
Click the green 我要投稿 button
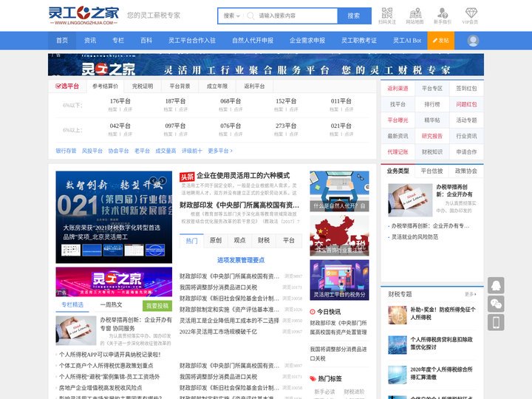pyautogui.click(x=157, y=306)
